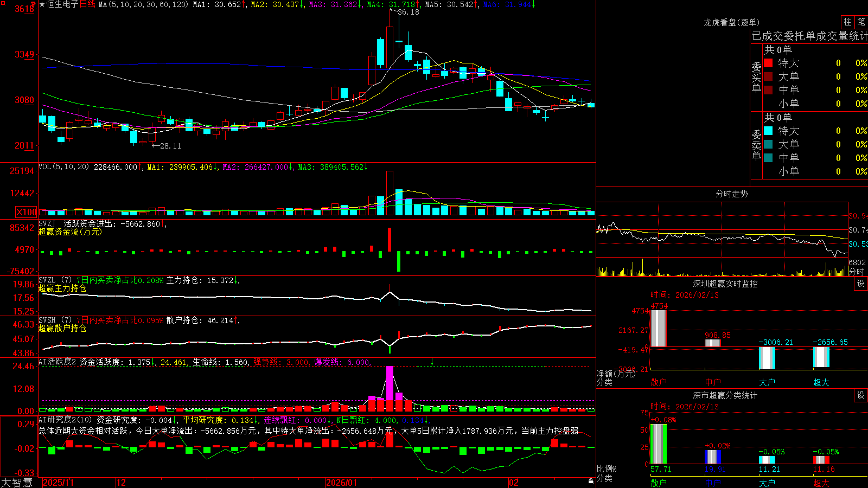Click the 龙虎看盘(逐单) panel title

click(731, 22)
